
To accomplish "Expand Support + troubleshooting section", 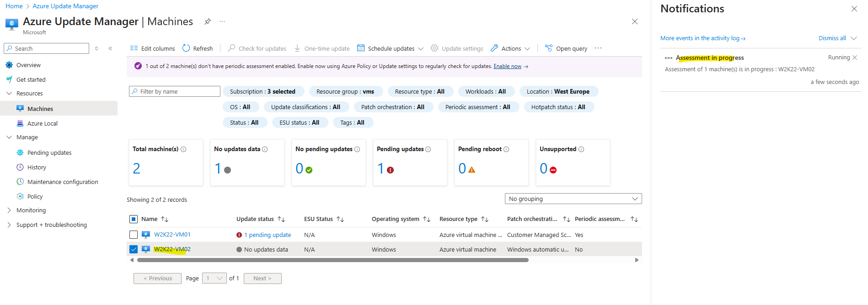I will click(x=9, y=225).
